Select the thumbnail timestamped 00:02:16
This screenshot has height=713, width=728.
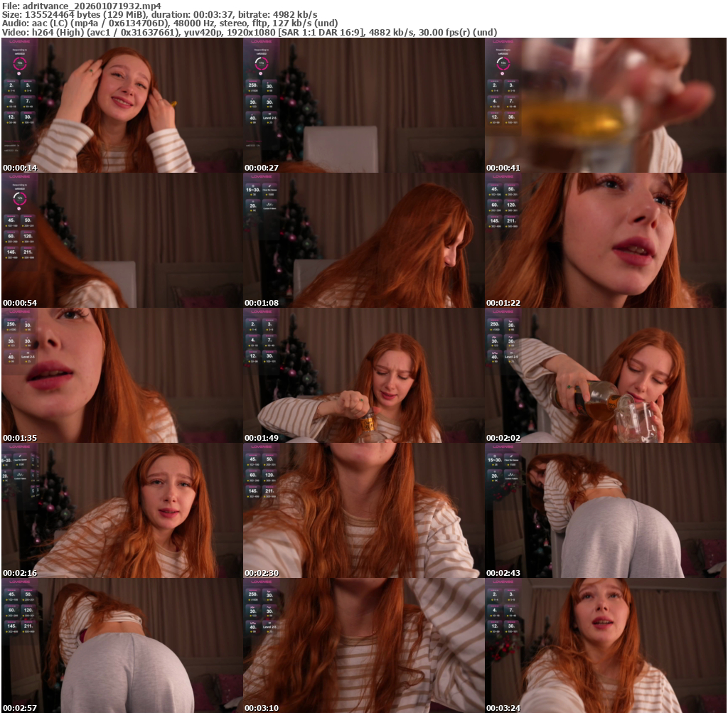[x=122, y=510]
